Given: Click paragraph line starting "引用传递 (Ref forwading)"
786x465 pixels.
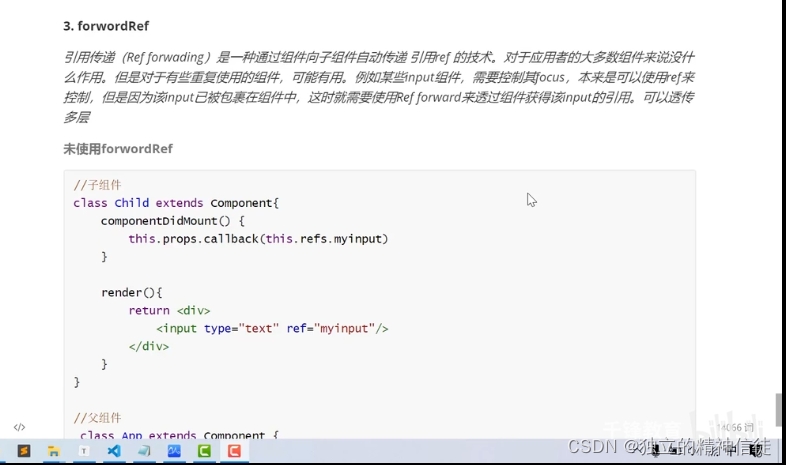Looking at the screenshot, I should (x=379, y=57).
